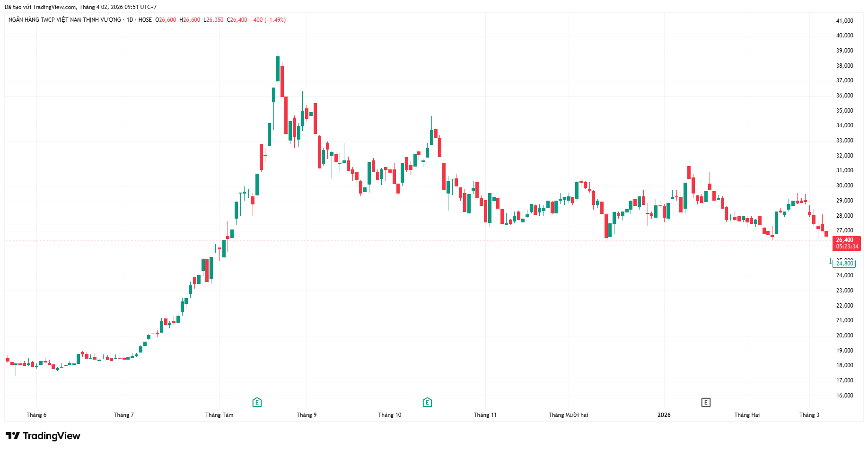Click the green 24,800 price label
Image resolution: width=868 pixels, height=450 pixels.
pyautogui.click(x=844, y=264)
